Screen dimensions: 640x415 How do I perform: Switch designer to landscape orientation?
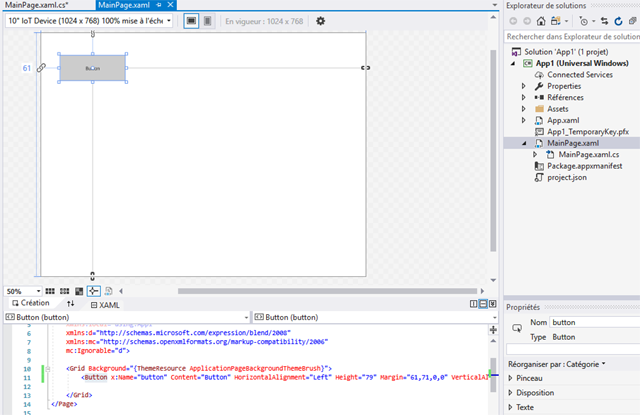click(x=191, y=21)
